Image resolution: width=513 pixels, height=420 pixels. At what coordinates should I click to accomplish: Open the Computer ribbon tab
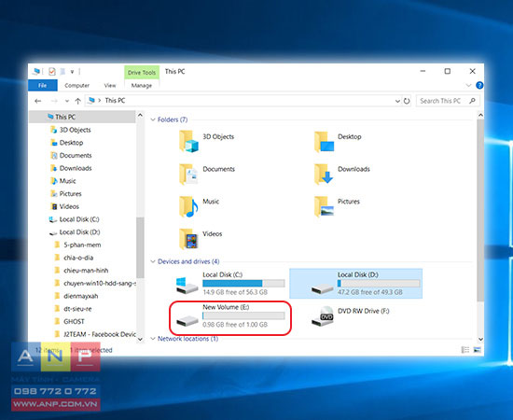(76, 86)
